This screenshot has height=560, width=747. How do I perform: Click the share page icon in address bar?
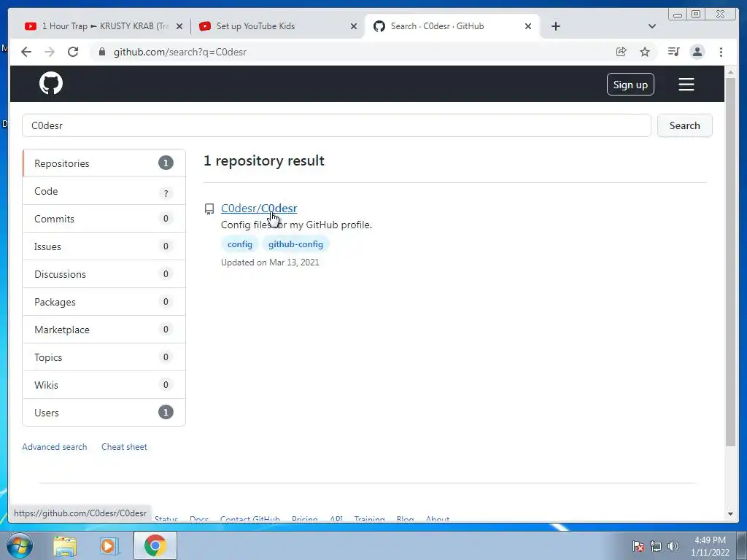tap(622, 52)
